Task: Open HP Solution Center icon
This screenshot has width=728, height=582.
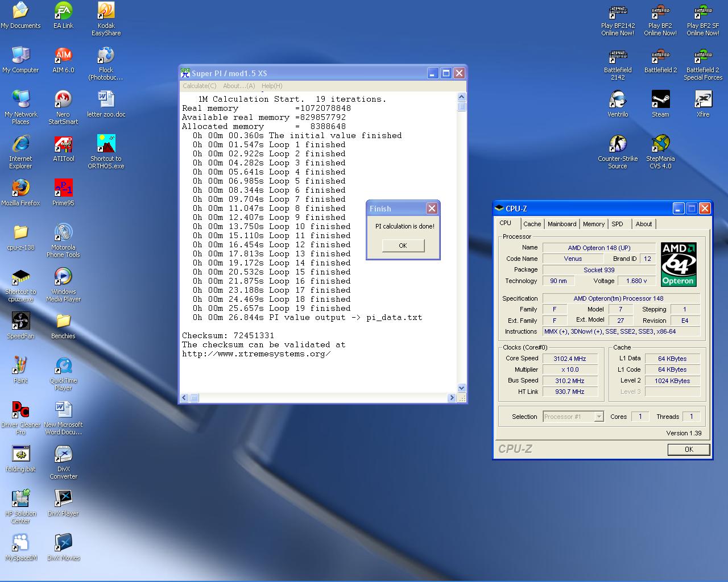Action: pos(20,506)
